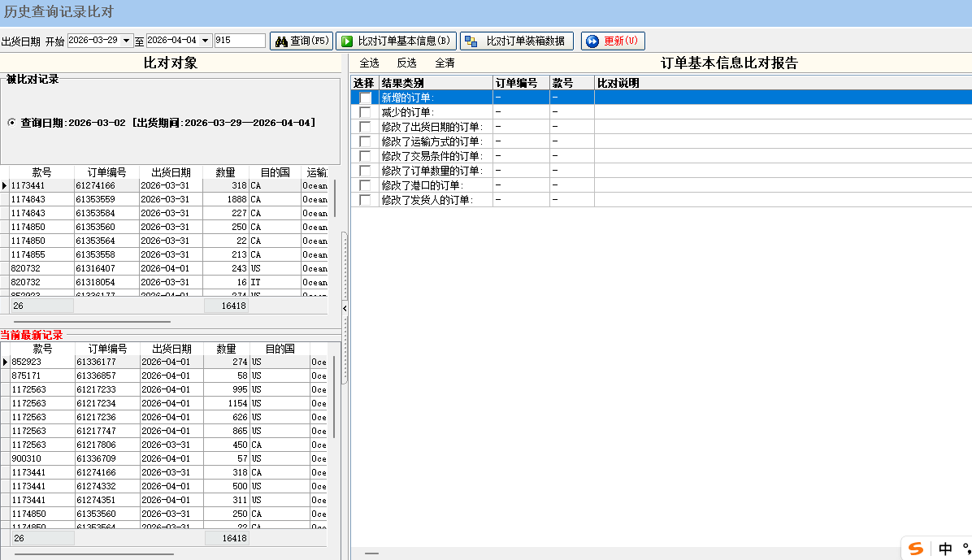Select order 61217747 in lower table
Viewport: 972px width, 560px height.
point(96,431)
